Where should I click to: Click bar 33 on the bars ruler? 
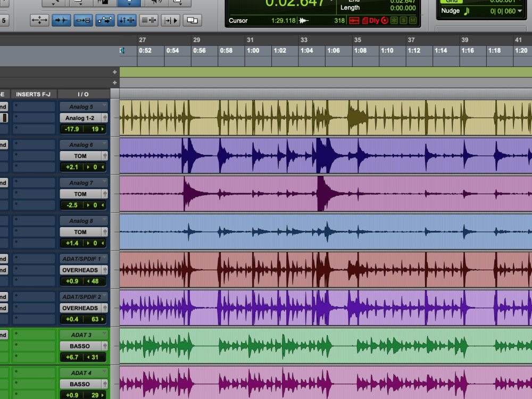pyautogui.click(x=304, y=40)
